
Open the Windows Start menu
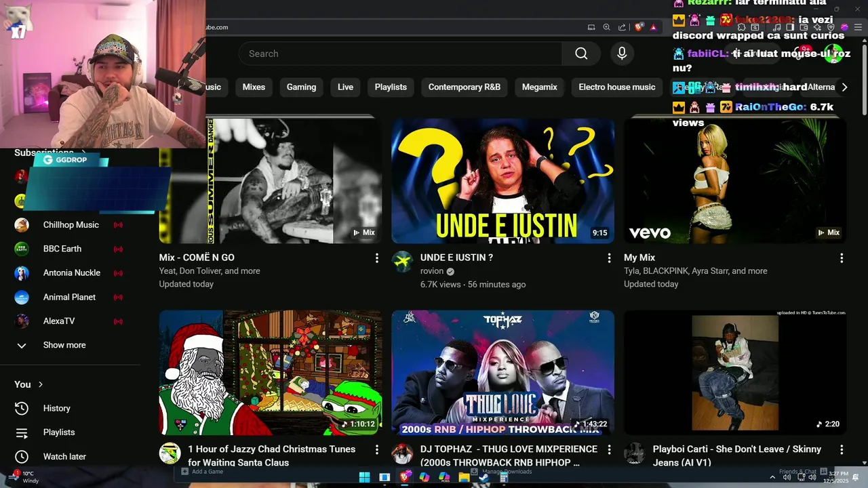(364, 477)
